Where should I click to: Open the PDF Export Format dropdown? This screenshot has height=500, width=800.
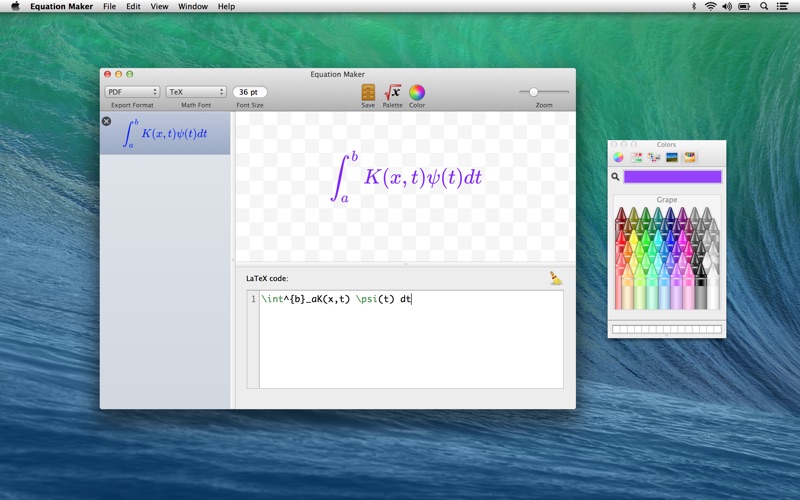[132, 92]
